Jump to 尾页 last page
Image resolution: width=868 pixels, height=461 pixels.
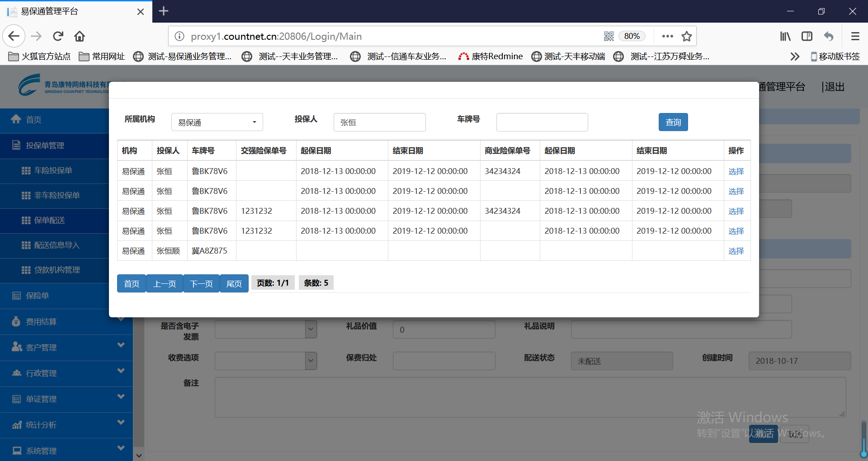click(234, 283)
